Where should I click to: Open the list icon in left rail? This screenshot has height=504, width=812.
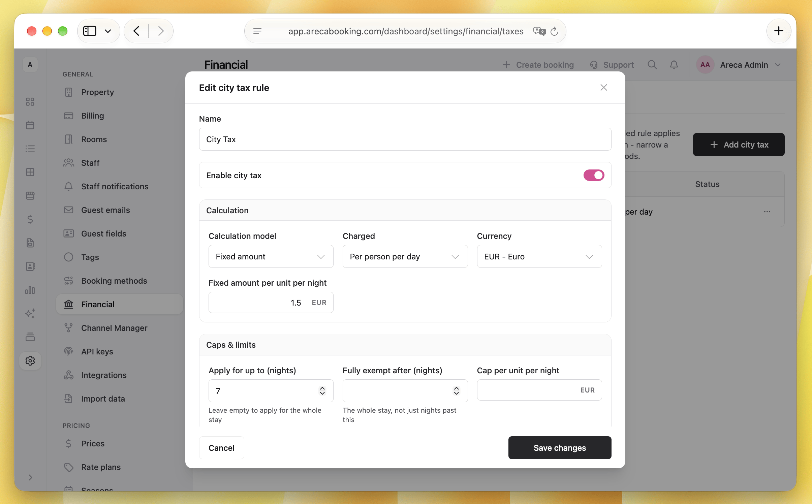[x=30, y=149]
